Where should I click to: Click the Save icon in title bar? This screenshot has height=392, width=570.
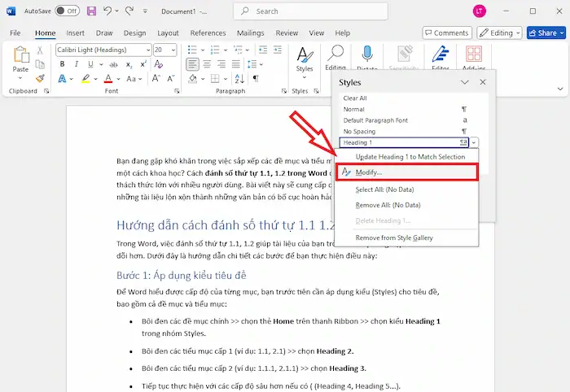[91, 11]
